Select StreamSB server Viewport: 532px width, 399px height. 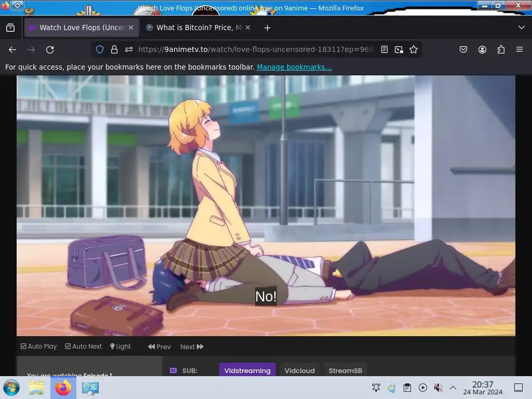[x=345, y=370]
